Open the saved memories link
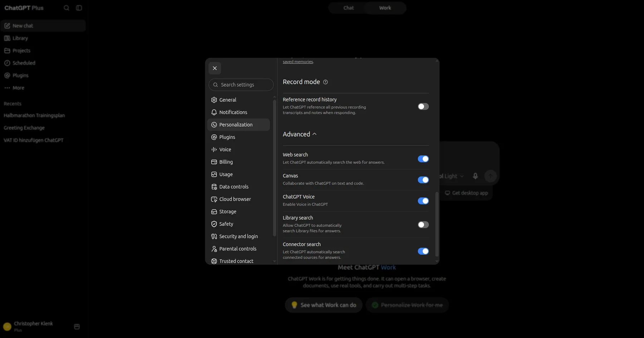 298,62
